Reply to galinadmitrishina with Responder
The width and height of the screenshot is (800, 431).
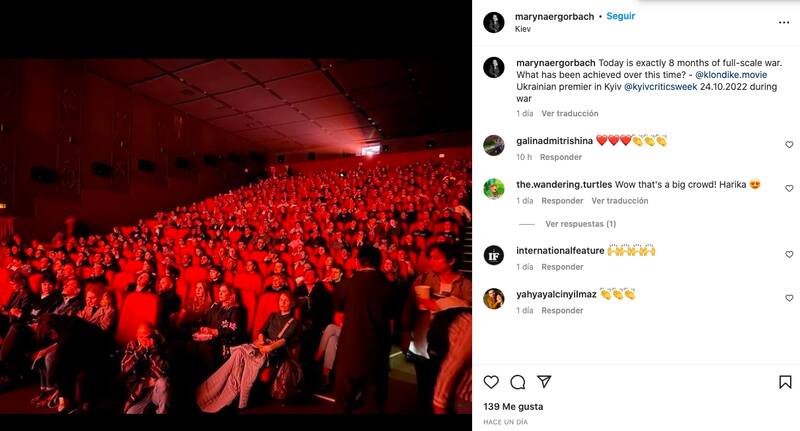(x=561, y=157)
